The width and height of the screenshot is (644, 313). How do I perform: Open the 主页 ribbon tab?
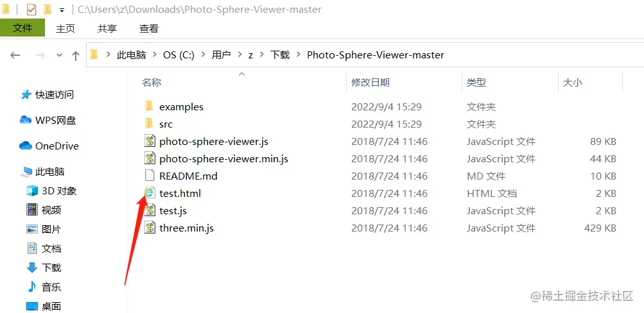[65, 28]
